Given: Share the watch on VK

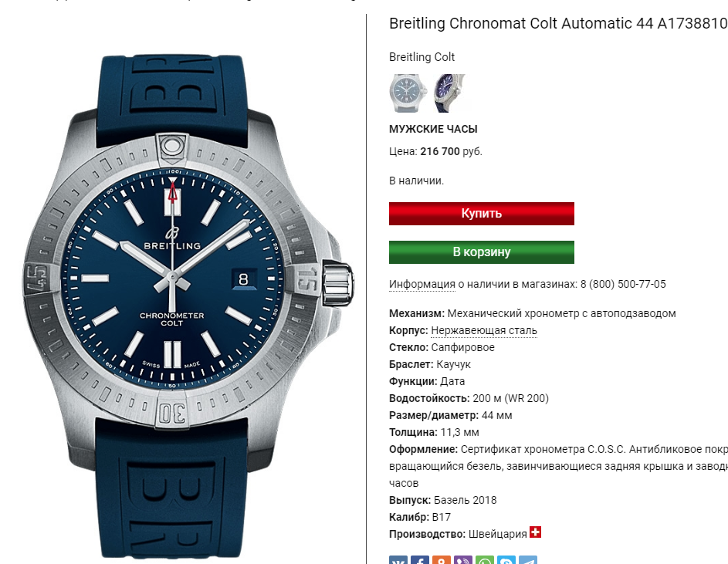Looking at the screenshot, I should coord(398,560).
